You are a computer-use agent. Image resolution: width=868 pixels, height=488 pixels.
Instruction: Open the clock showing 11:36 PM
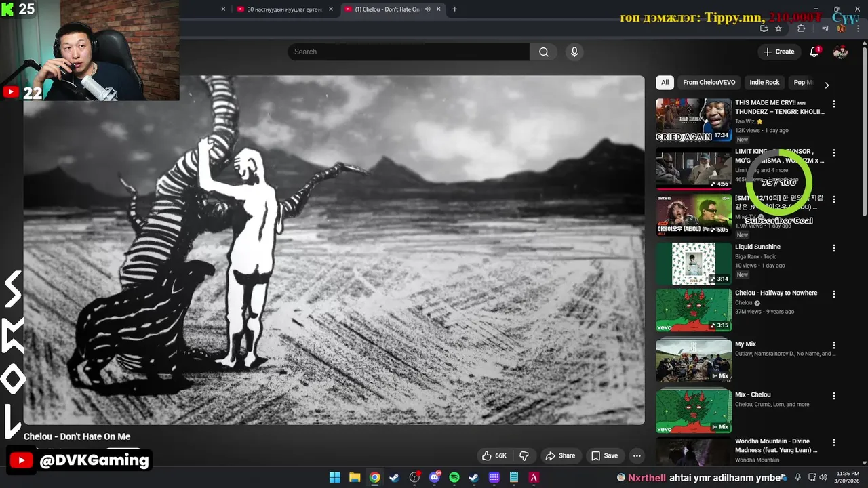(x=848, y=477)
